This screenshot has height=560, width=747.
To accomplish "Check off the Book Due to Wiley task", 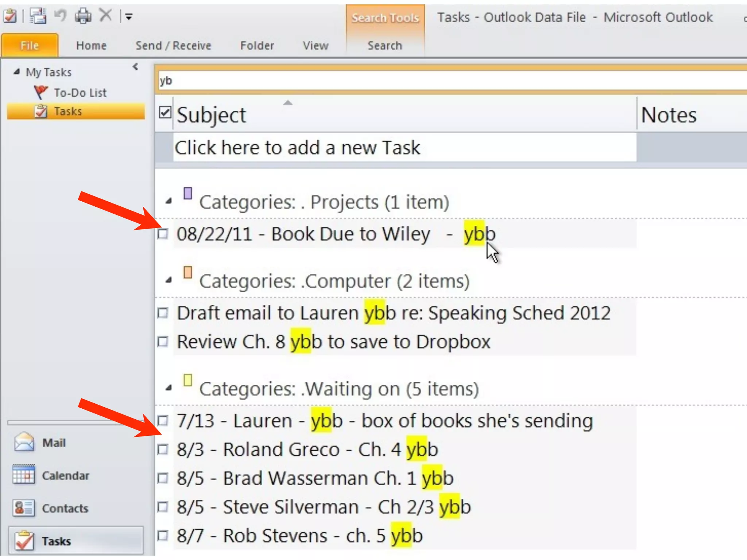I will [163, 234].
